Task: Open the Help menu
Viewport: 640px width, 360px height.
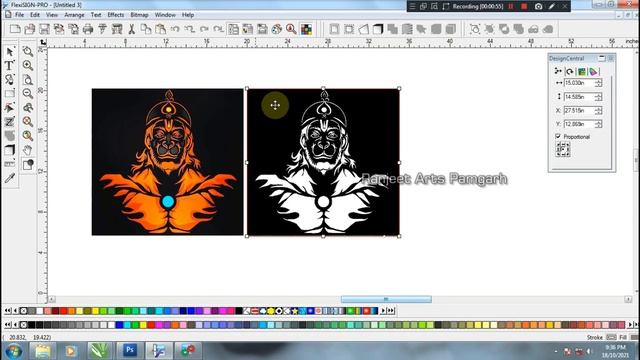Action: [x=188, y=15]
